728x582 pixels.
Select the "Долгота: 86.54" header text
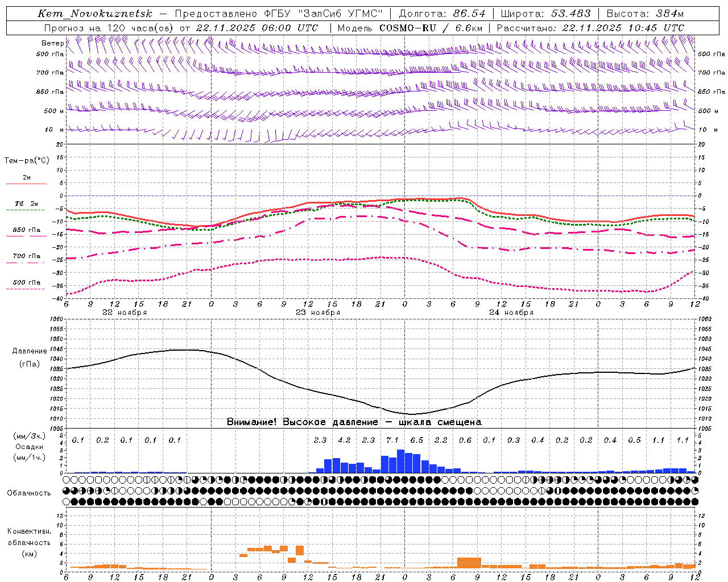442,14
